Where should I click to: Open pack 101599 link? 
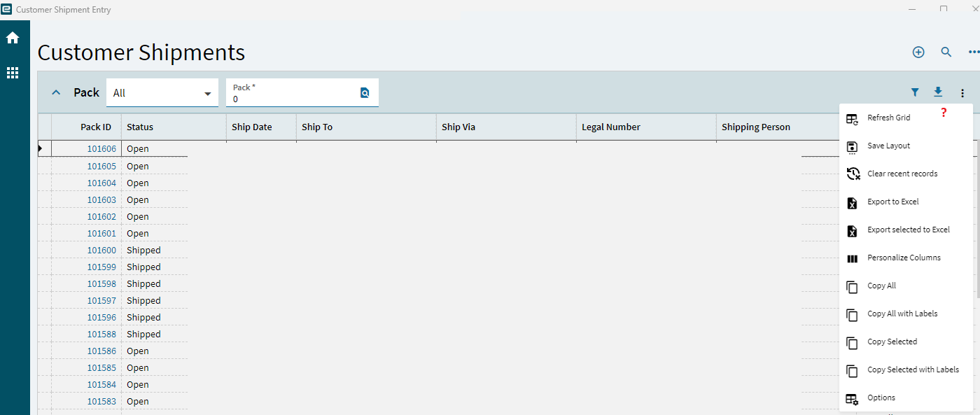(101, 267)
